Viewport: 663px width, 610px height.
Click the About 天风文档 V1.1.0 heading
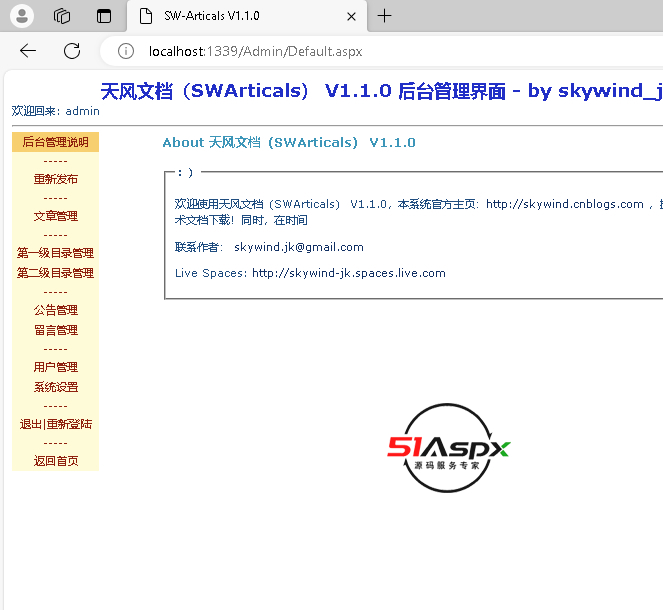tap(289, 142)
